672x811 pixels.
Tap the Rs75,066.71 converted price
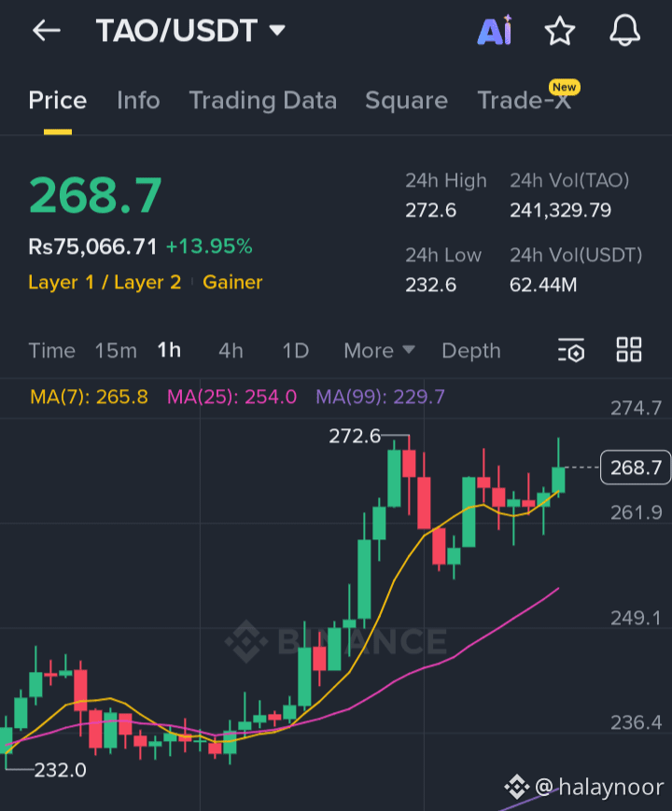click(92, 246)
